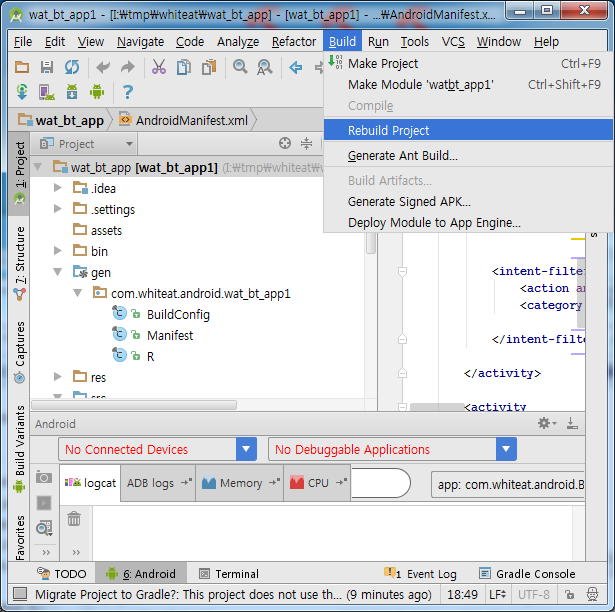Click the Clear logcat trash icon
This screenshot has width=615, height=612.
click(x=74, y=519)
